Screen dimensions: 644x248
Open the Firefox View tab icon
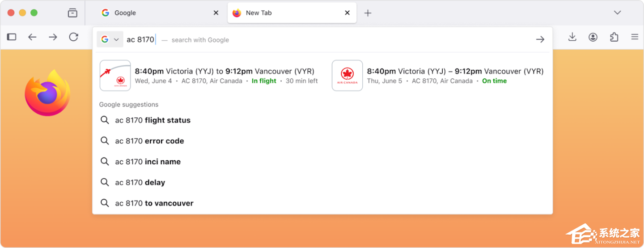click(x=72, y=13)
